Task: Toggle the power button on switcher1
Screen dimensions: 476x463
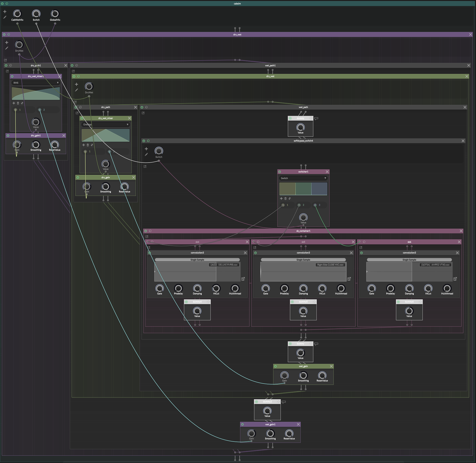Action: coord(280,172)
